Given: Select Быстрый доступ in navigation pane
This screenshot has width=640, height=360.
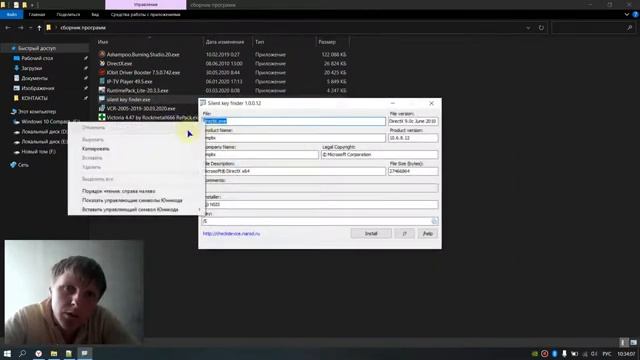Looking at the screenshot, I should point(37,48).
